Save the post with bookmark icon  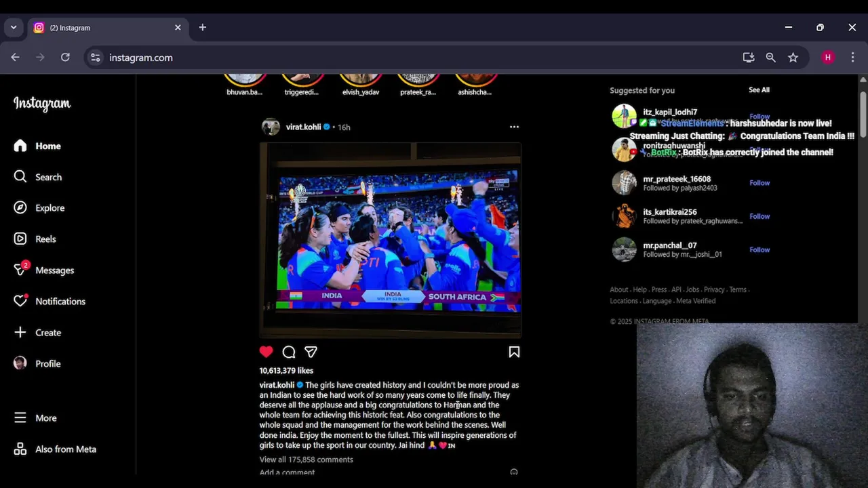click(514, 352)
